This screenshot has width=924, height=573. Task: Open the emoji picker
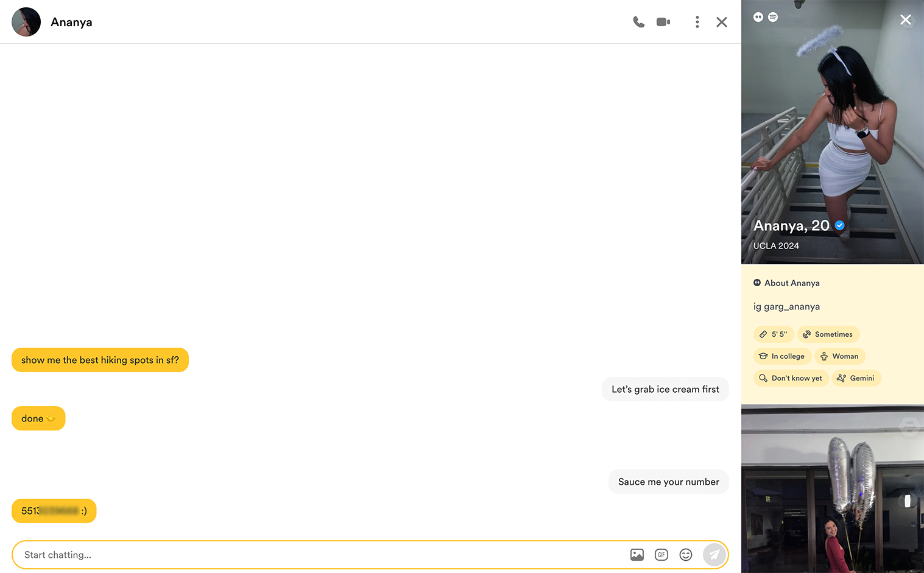click(x=686, y=555)
